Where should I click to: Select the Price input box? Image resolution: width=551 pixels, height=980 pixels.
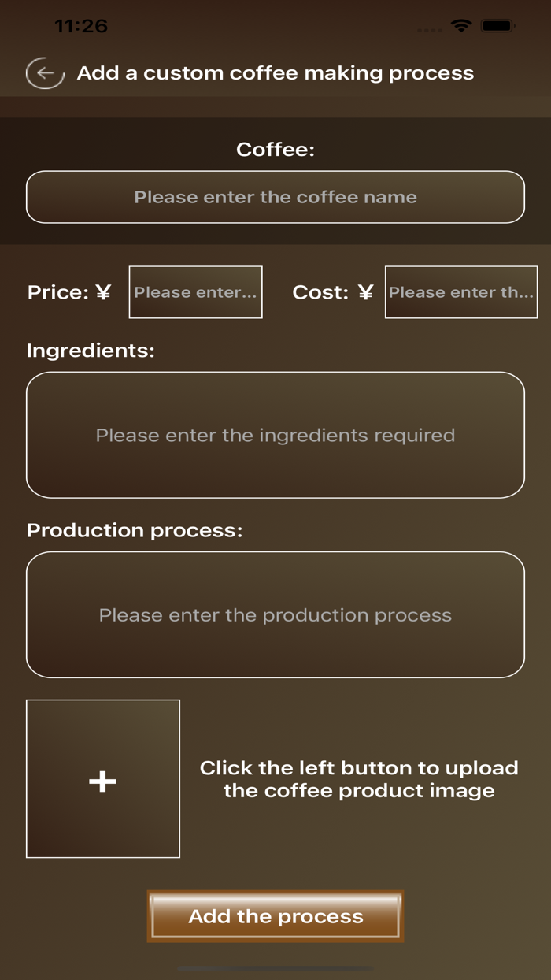pos(195,292)
